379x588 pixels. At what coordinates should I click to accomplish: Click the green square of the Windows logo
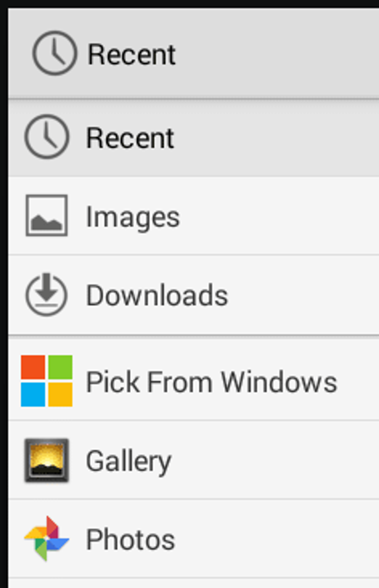[x=60, y=367]
